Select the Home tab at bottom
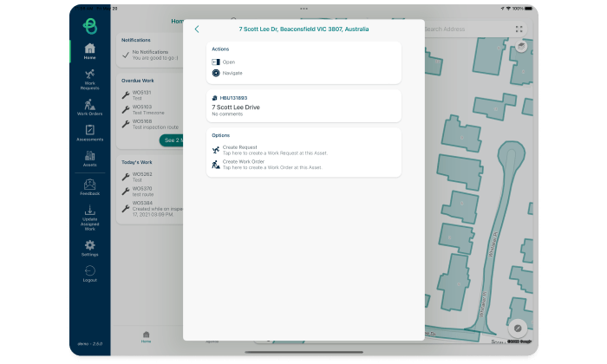 (146, 336)
